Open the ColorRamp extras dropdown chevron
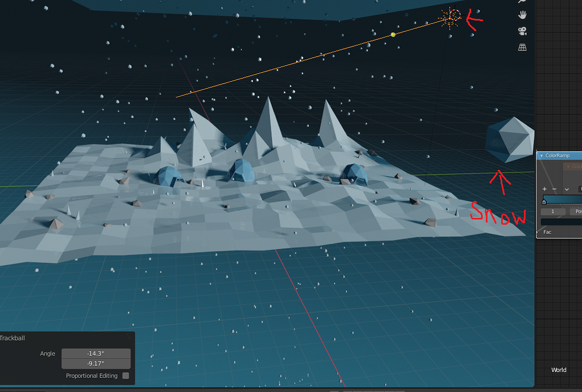 click(567, 189)
